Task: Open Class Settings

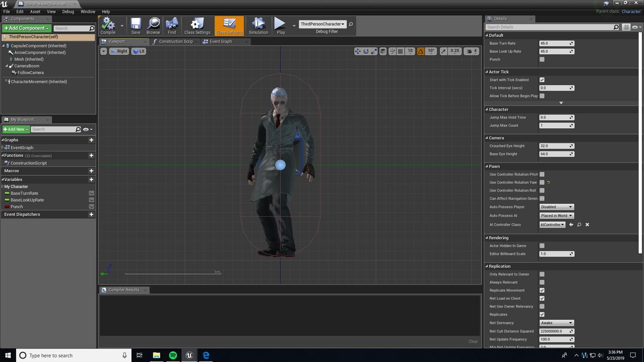Action: [x=197, y=25]
